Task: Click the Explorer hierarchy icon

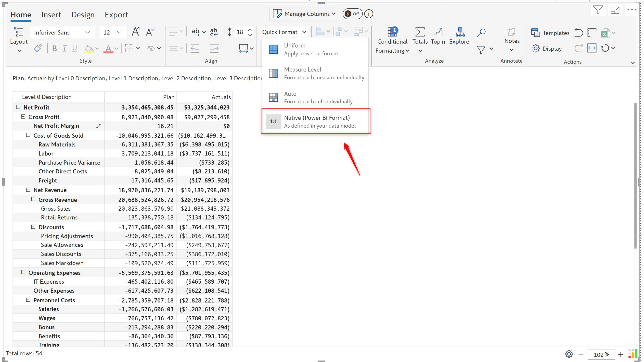Action: 460,32
